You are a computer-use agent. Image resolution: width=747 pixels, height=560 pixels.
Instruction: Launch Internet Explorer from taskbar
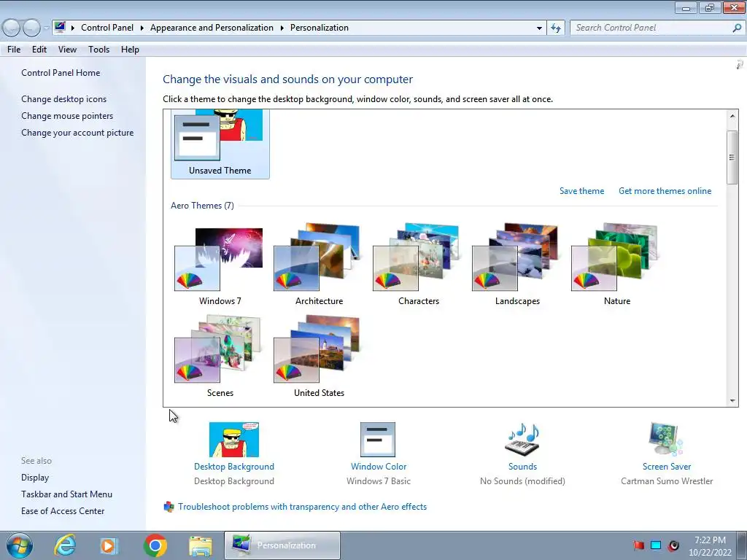point(65,545)
